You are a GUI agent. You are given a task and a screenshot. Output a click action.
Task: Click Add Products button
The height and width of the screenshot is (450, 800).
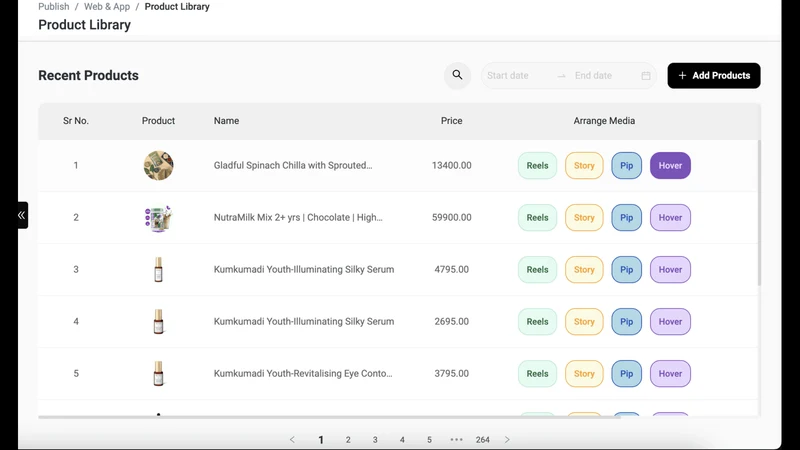[714, 76]
